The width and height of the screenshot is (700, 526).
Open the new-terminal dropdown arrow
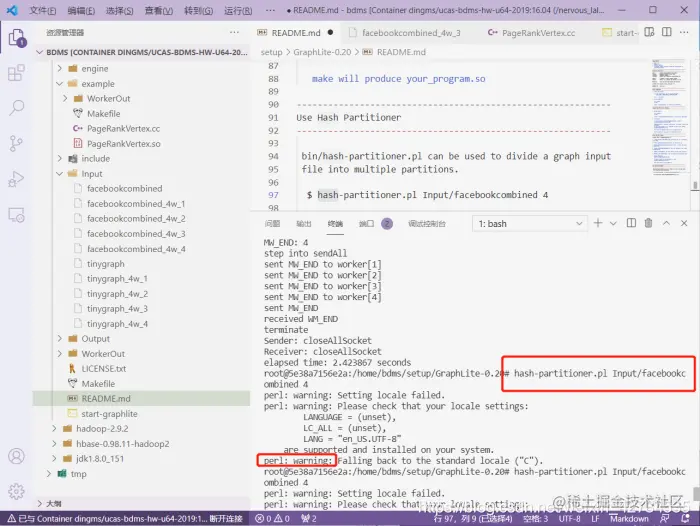tap(613, 223)
